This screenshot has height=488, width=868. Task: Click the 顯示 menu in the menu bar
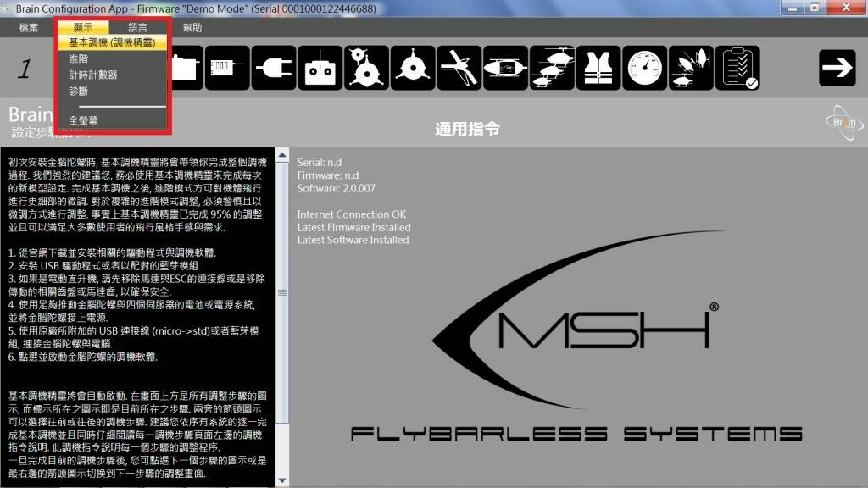point(83,27)
